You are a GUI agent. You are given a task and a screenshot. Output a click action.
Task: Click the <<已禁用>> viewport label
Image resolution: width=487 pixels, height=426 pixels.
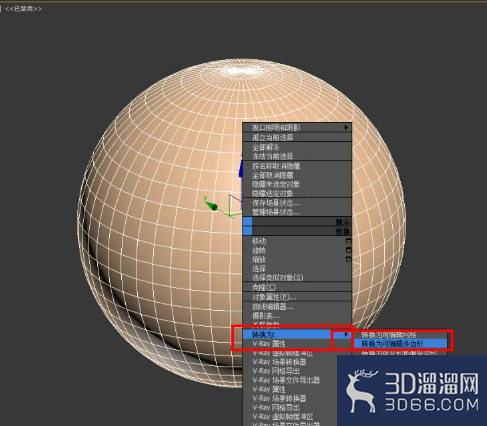pos(23,9)
